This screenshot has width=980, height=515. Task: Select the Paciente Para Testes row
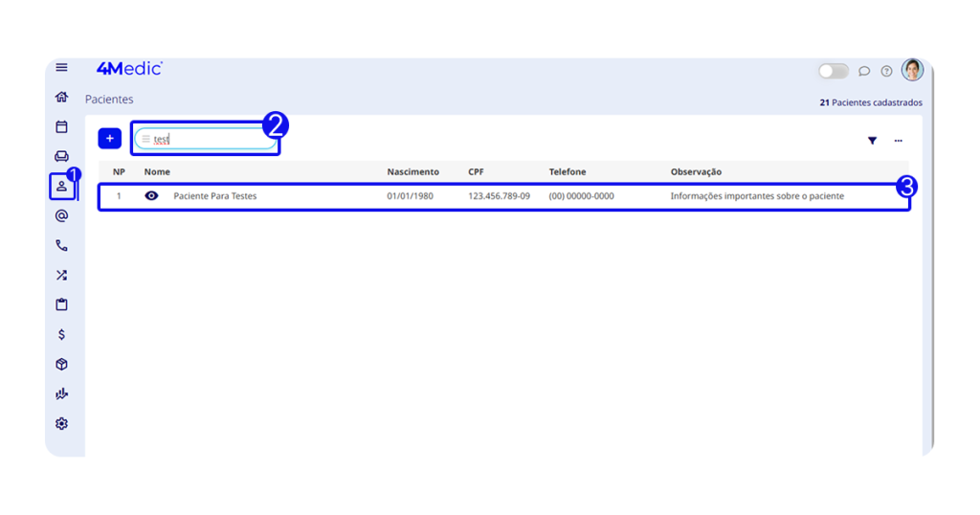pos(479,196)
